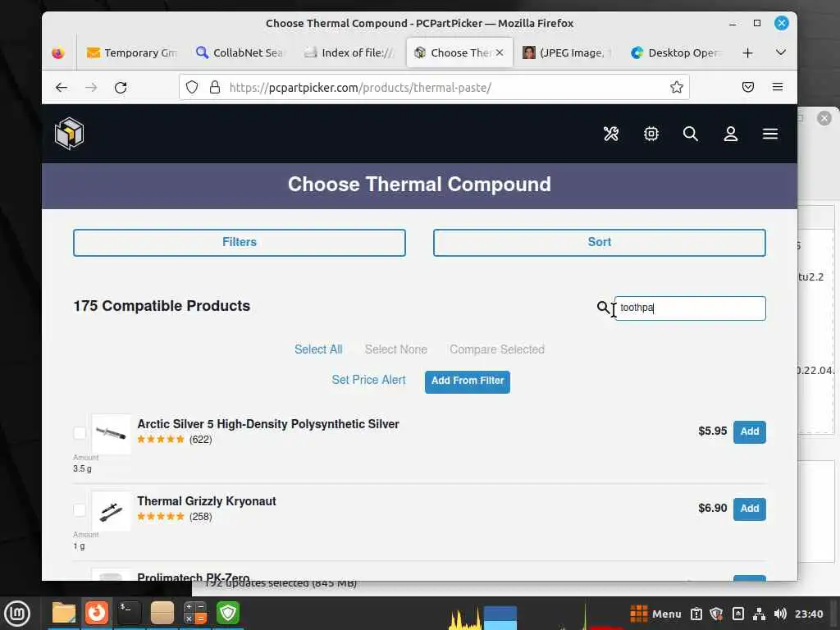Click the URL address bar
This screenshot has height=630, width=840.
[434, 87]
